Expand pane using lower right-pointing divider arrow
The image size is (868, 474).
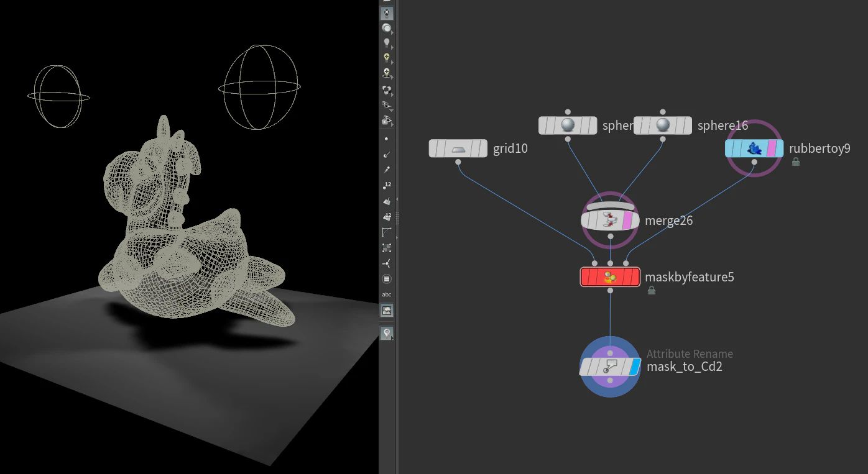(397, 237)
